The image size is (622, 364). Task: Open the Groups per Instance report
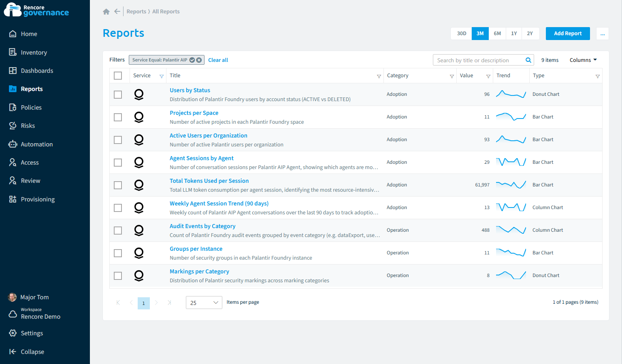pyautogui.click(x=196, y=249)
